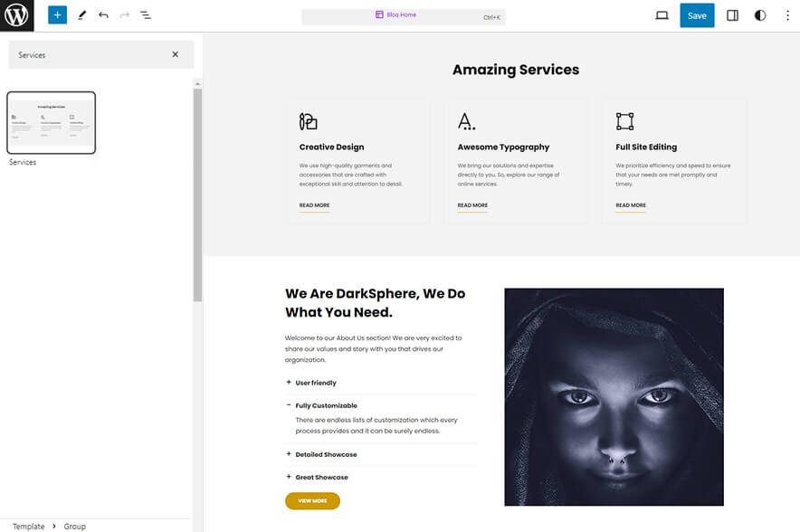Toggle the Settings sidebar panel
Viewport: 800px width, 532px height.
coord(732,14)
